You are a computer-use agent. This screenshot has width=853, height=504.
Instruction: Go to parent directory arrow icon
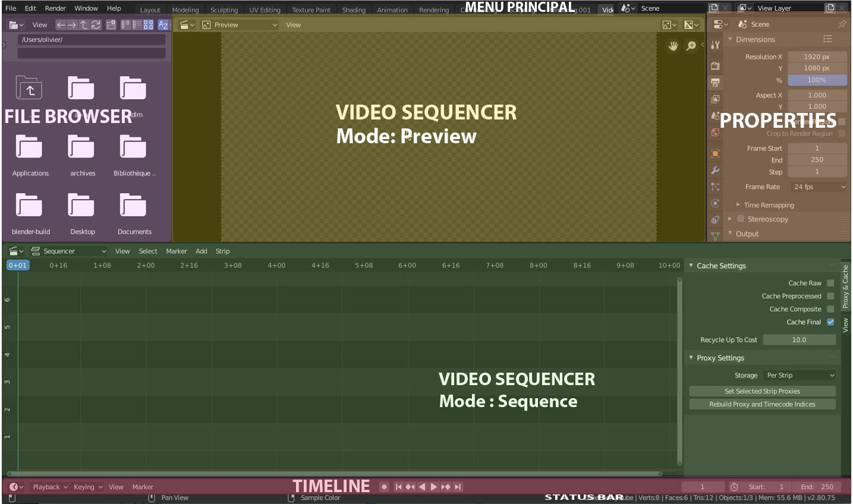(84, 25)
